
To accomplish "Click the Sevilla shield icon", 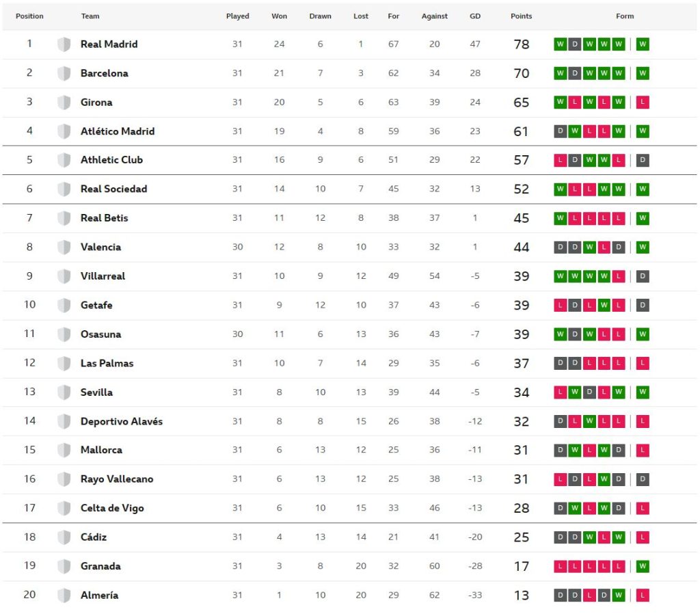I will click(x=64, y=392).
